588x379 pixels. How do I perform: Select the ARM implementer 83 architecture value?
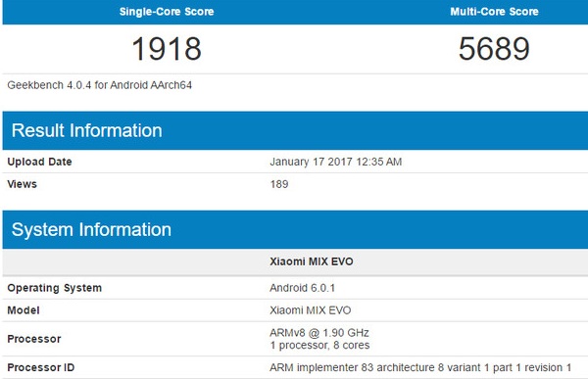[x=420, y=367]
